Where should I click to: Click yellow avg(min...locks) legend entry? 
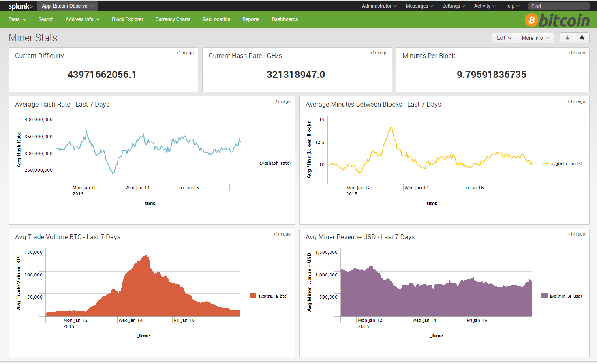click(563, 164)
